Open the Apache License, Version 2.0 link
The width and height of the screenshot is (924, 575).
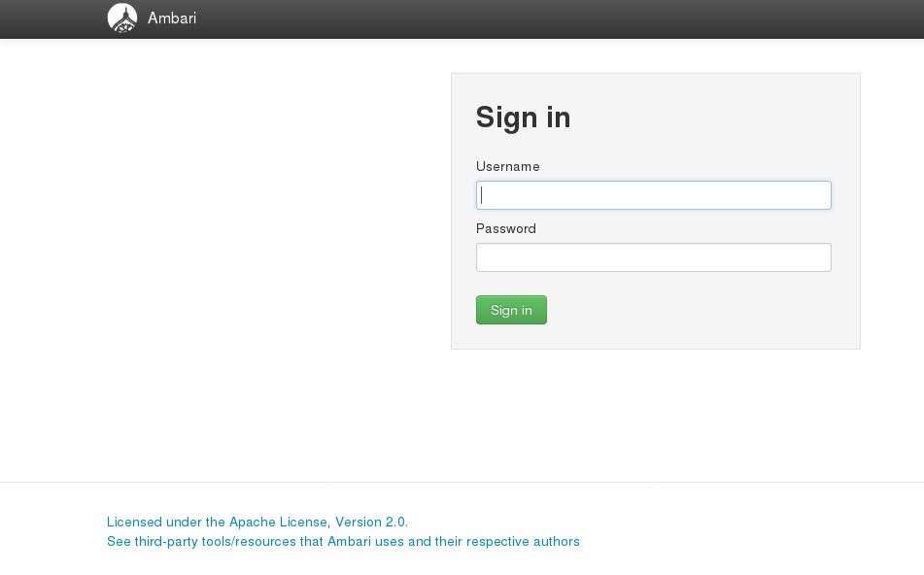click(257, 522)
